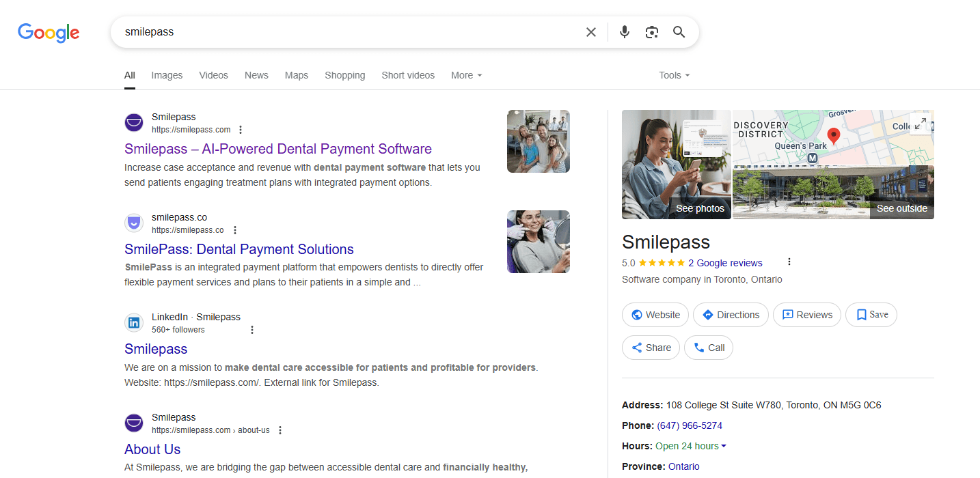
Task: Click the Directions button
Action: [730, 314]
